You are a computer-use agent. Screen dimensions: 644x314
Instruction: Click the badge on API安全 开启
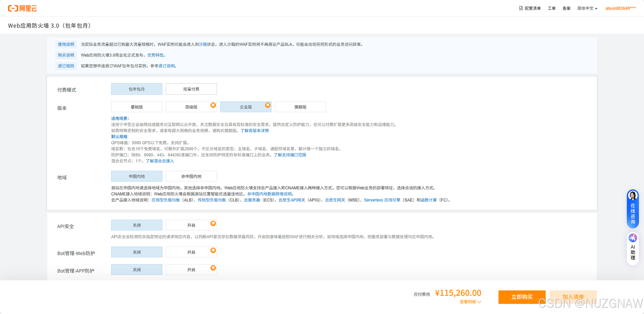coord(213,223)
